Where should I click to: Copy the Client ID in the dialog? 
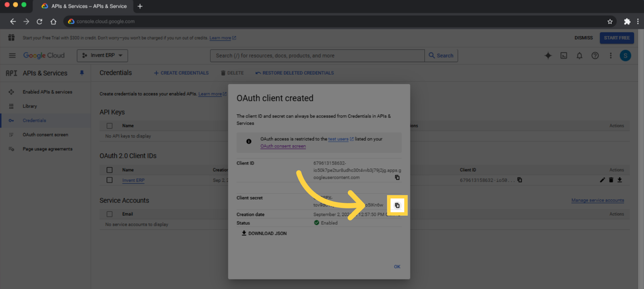(x=397, y=177)
